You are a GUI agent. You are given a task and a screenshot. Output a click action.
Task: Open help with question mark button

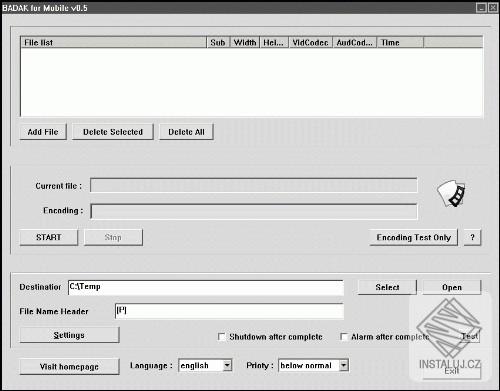pos(472,237)
